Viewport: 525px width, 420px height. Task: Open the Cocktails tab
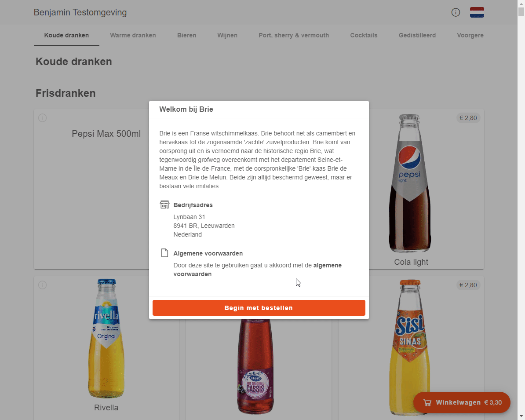click(364, 35)
